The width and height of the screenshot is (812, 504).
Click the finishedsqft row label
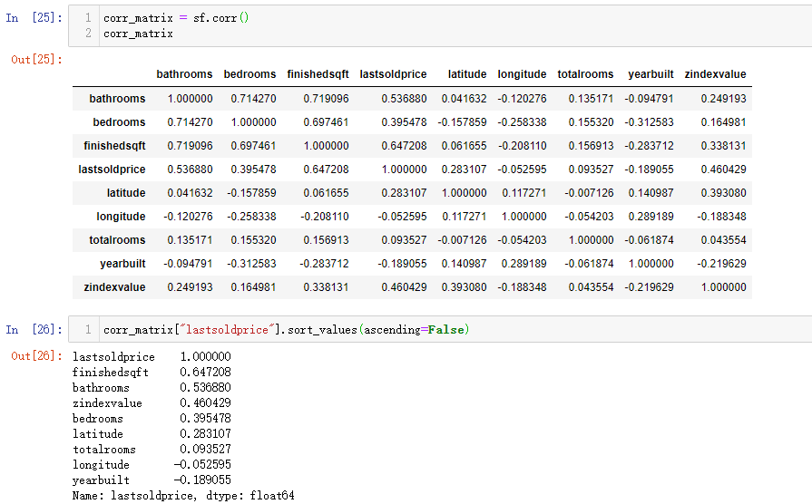114,146
